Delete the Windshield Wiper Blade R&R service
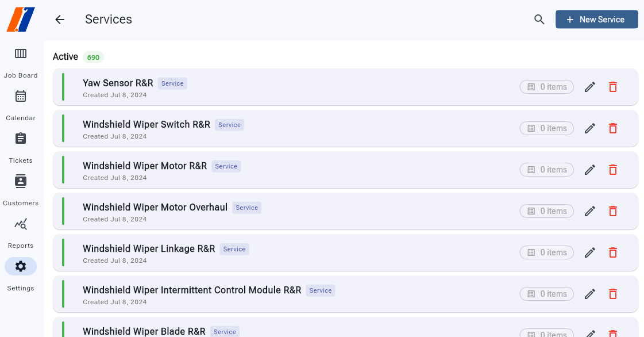The height and width of the screenshot is (337, 644). pyautogui.click(x=612, y=333)
